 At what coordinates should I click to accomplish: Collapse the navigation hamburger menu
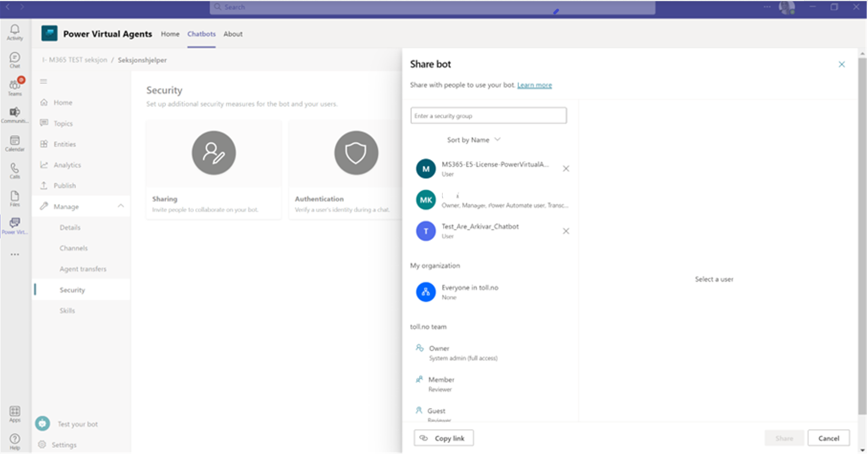tap(43, 82)
